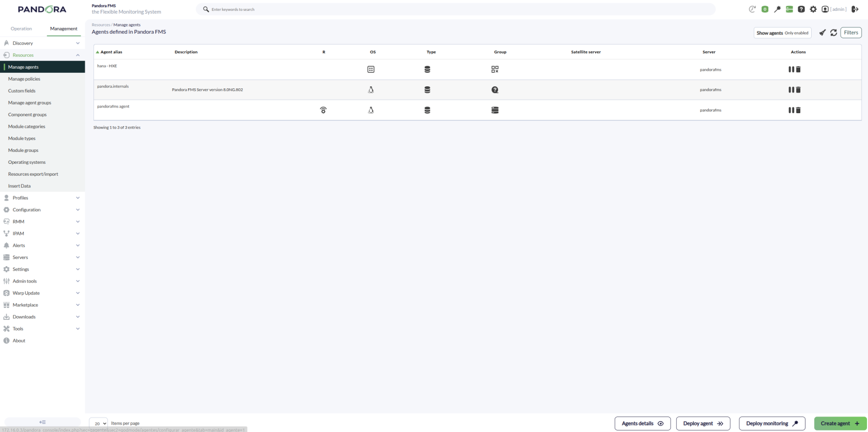Viewport: 868px width, 432px height.
Task: Open the items per page dropdown
Action: 98,423
